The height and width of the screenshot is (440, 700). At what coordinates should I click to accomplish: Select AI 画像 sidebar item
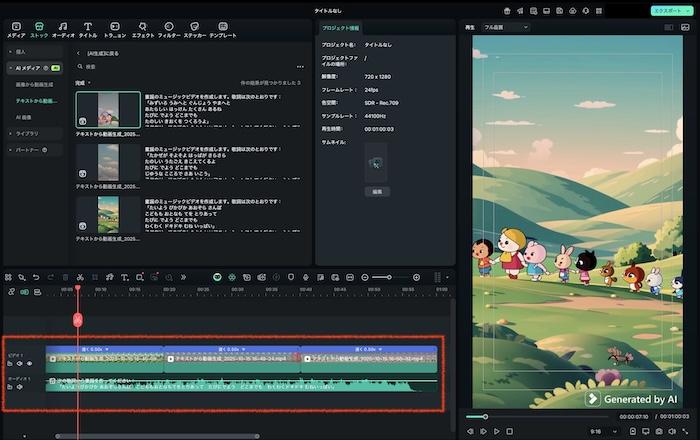point(24,117)
